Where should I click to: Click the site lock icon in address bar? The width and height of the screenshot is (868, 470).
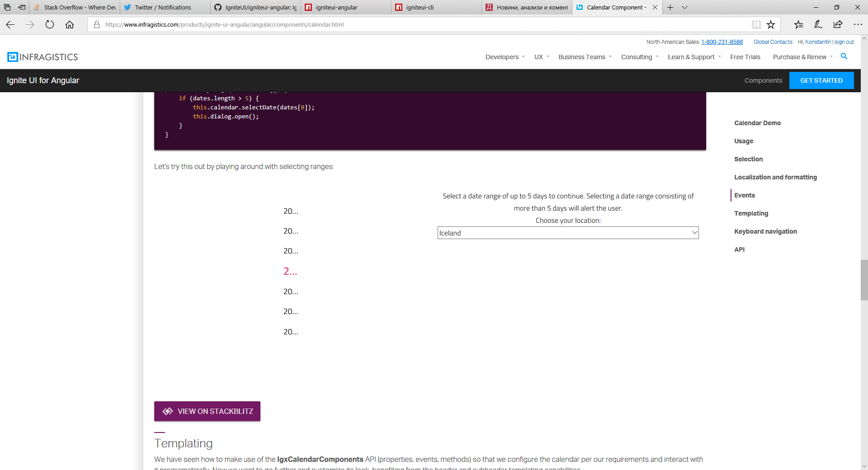pos(96,25)
